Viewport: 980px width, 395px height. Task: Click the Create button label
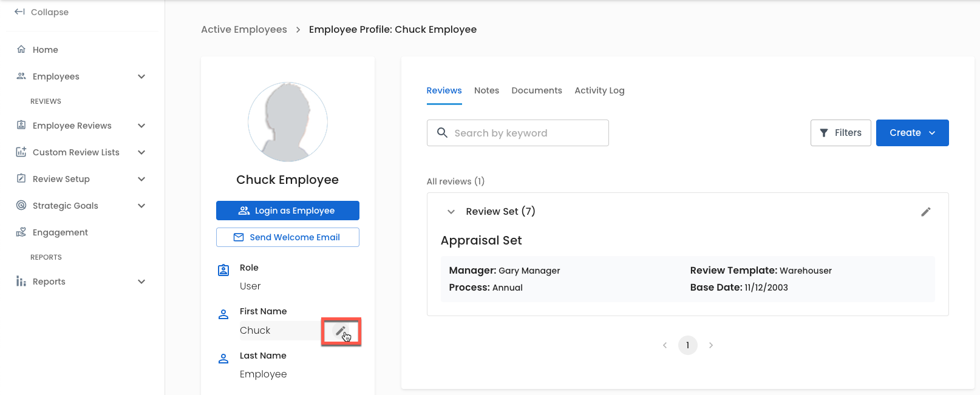(905, 133)
